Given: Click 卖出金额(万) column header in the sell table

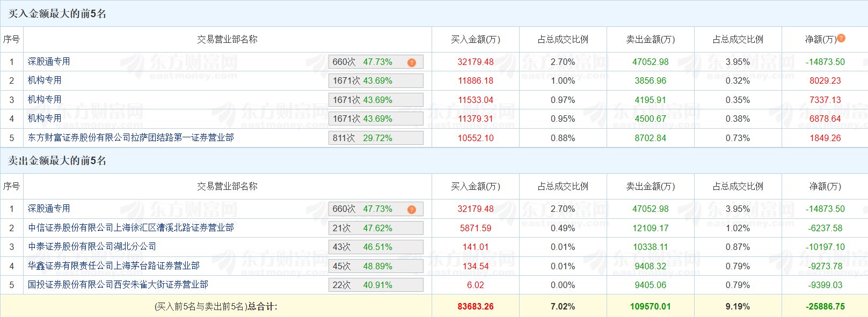Looking at the screenshot, I should (x=650, y=187).
